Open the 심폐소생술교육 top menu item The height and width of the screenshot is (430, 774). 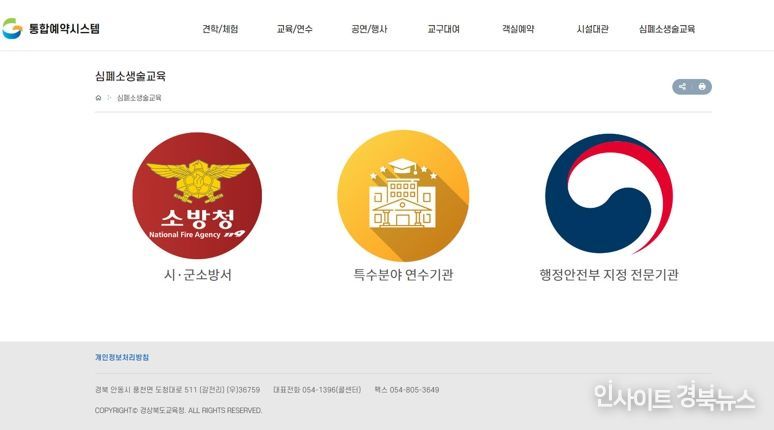667,29
